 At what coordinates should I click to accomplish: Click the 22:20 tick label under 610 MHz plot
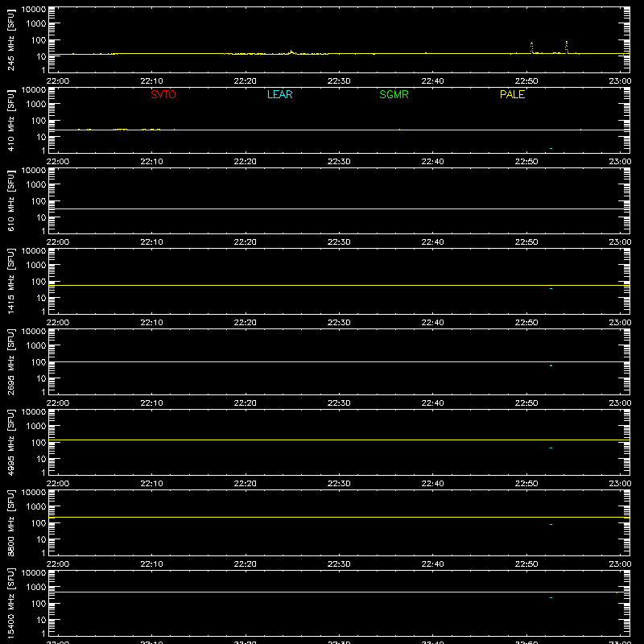pos(246,242)
